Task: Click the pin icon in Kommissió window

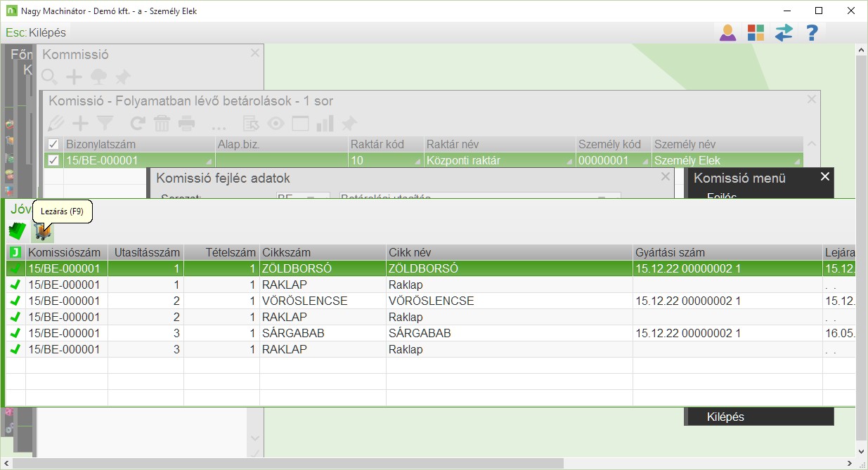Action: tap(123, 77)
